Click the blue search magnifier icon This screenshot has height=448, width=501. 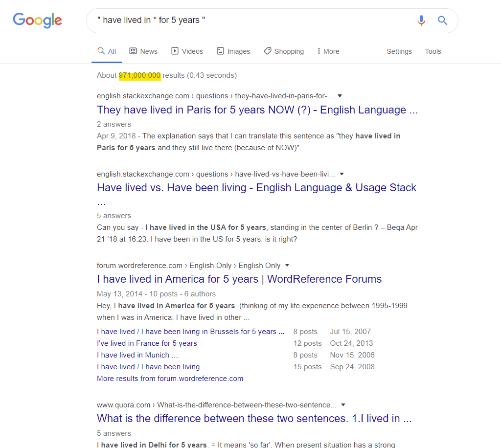(x=442, y=21)
